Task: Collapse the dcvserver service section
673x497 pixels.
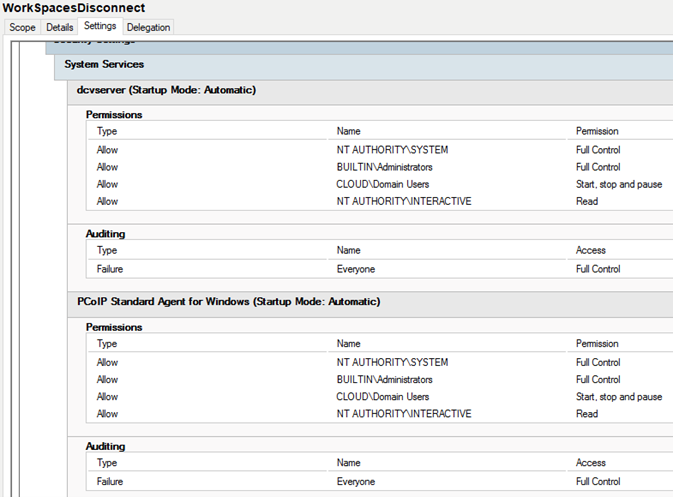Action: pos(370,90)
